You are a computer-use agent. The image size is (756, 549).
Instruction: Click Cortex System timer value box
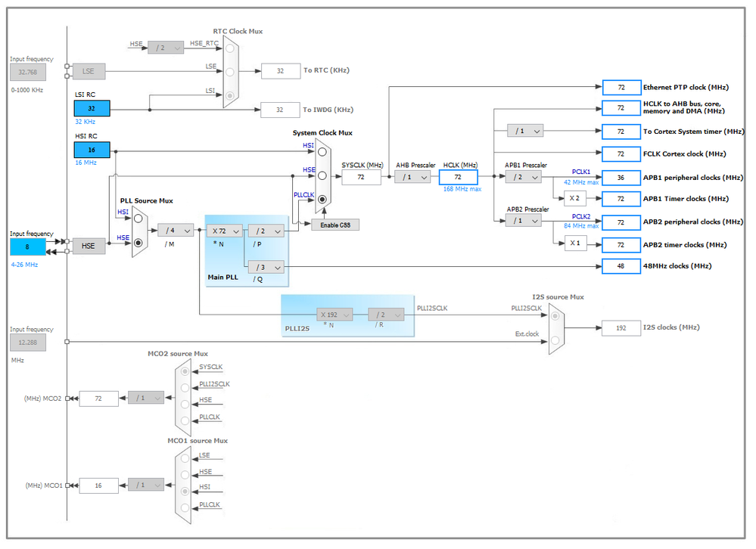pos(621,131)
